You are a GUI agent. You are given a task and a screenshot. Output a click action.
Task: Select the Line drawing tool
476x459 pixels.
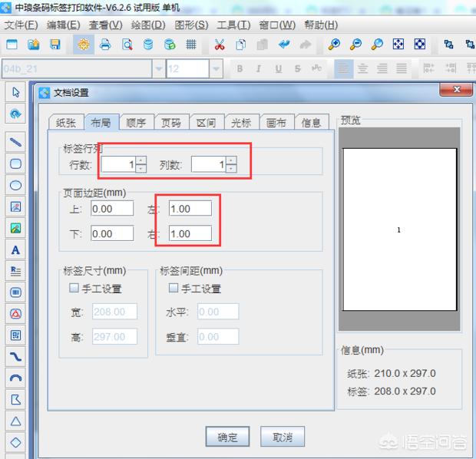[15, 142]
